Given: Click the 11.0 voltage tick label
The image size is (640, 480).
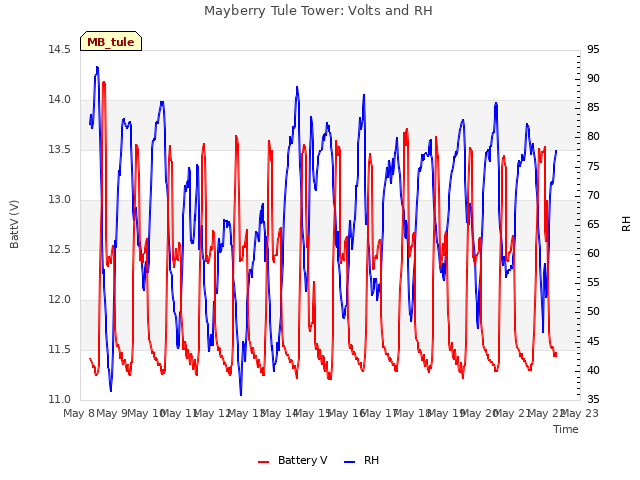Looking at the screenshot, I should [x=60, y=399].
